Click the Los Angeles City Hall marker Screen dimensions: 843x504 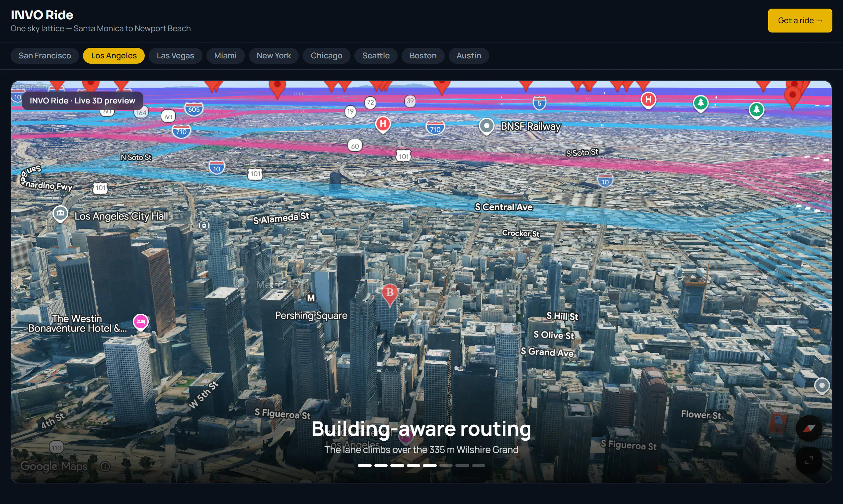[60, 214]
